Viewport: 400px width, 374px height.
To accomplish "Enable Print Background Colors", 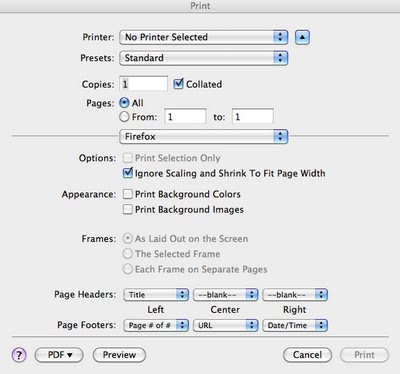I will pos(128,194).
